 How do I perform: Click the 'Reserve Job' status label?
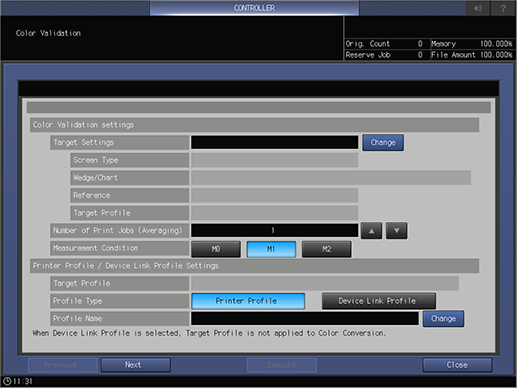[x=368, y=55]
